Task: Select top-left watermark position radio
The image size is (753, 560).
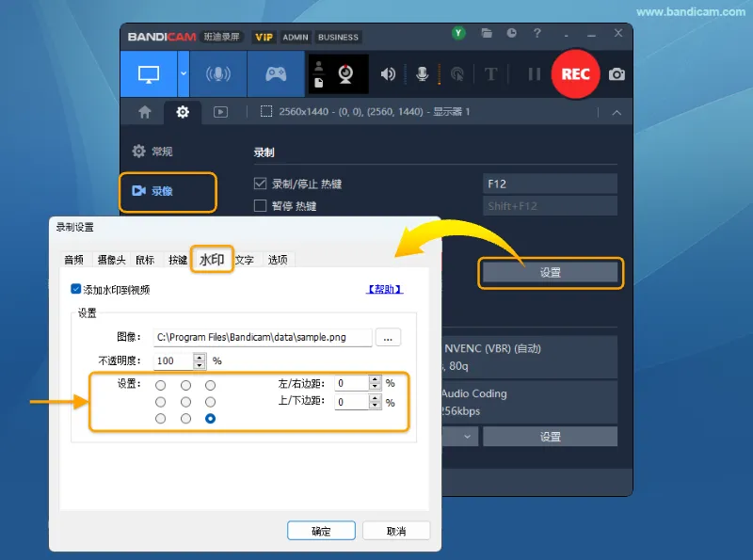Action: [160, 385]
